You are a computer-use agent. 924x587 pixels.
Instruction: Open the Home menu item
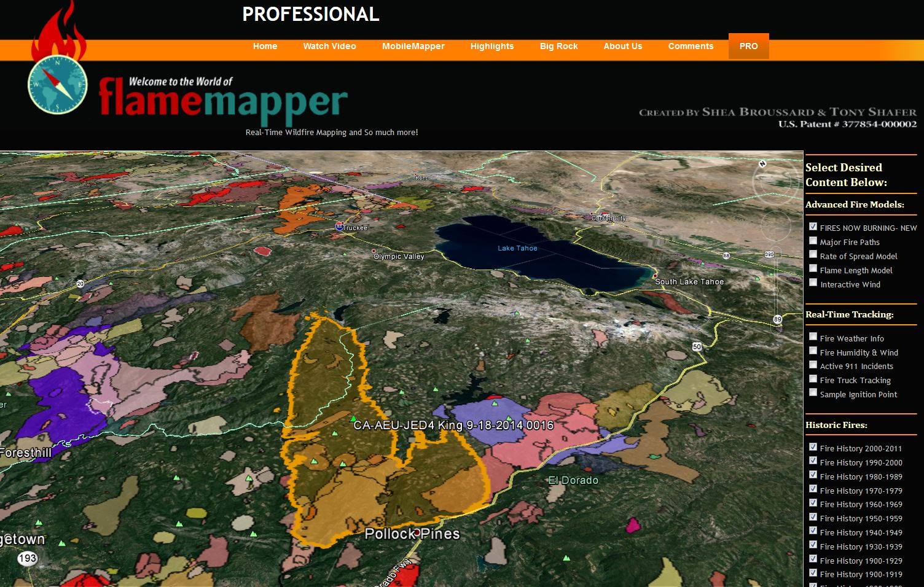pyautogui.click(x=265, y=46)
